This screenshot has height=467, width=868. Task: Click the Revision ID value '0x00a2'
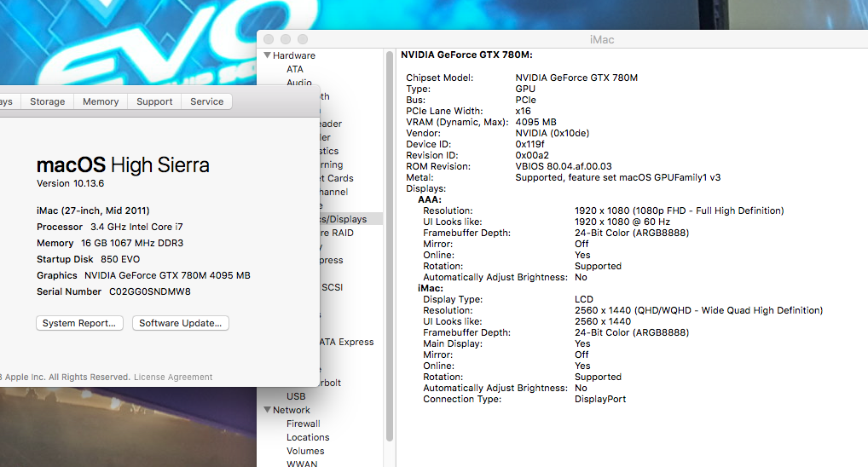point(532,155)
